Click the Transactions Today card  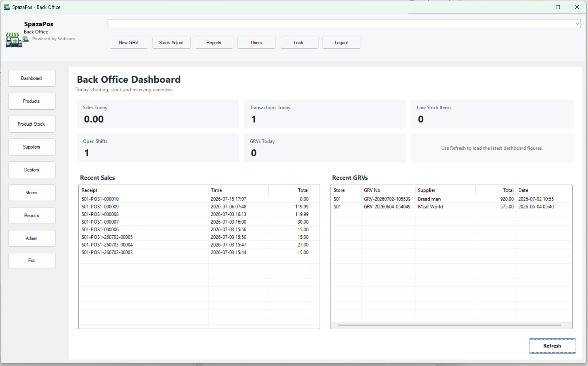325,114
